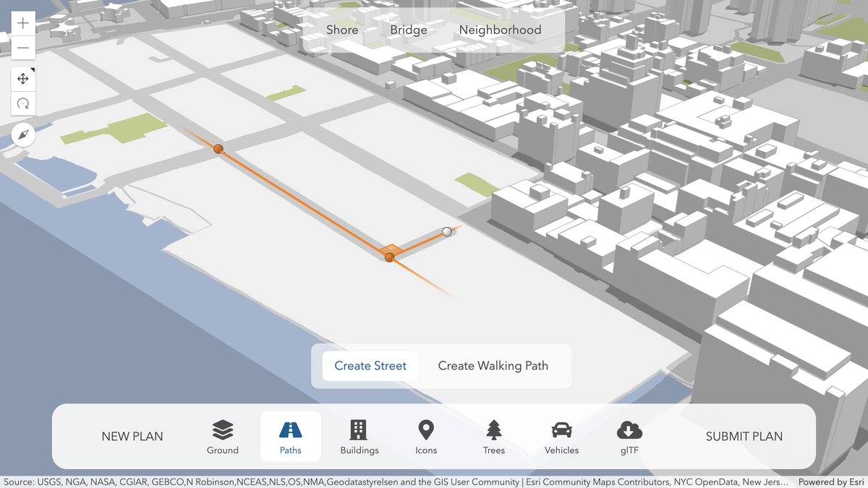Go to the Shore viewpoint

click(x=342, y=30)
